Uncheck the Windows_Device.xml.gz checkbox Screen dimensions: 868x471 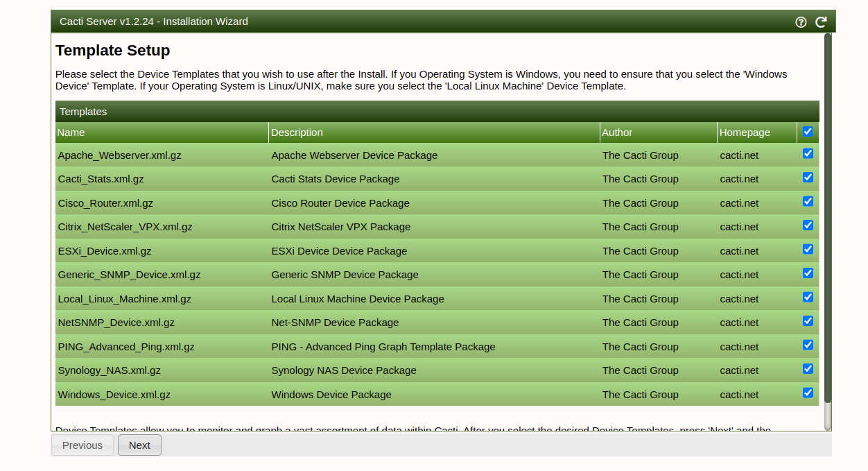pos(808,393)
